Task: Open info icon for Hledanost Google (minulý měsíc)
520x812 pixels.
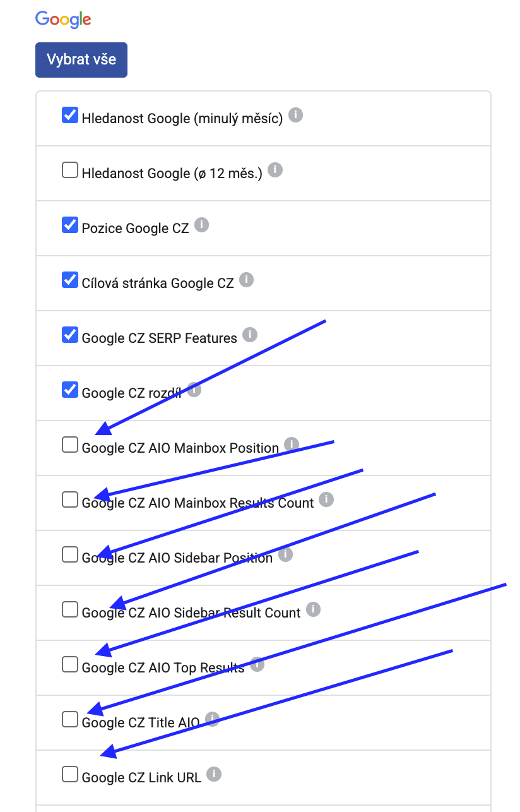Action: (295, 116)
